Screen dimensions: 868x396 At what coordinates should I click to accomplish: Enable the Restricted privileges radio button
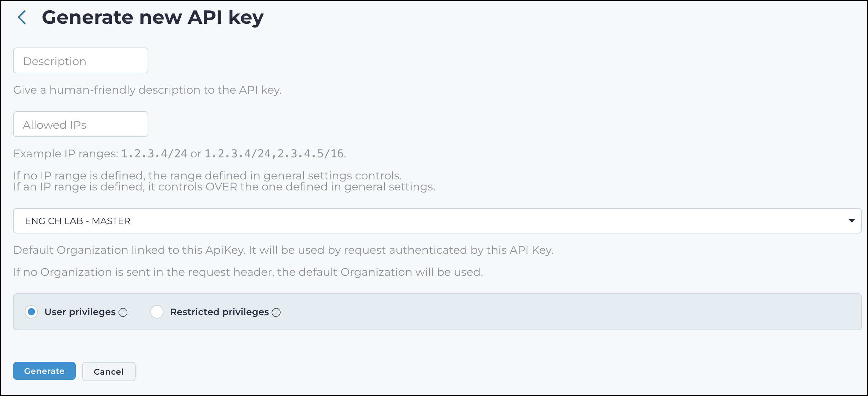[157, 312]
